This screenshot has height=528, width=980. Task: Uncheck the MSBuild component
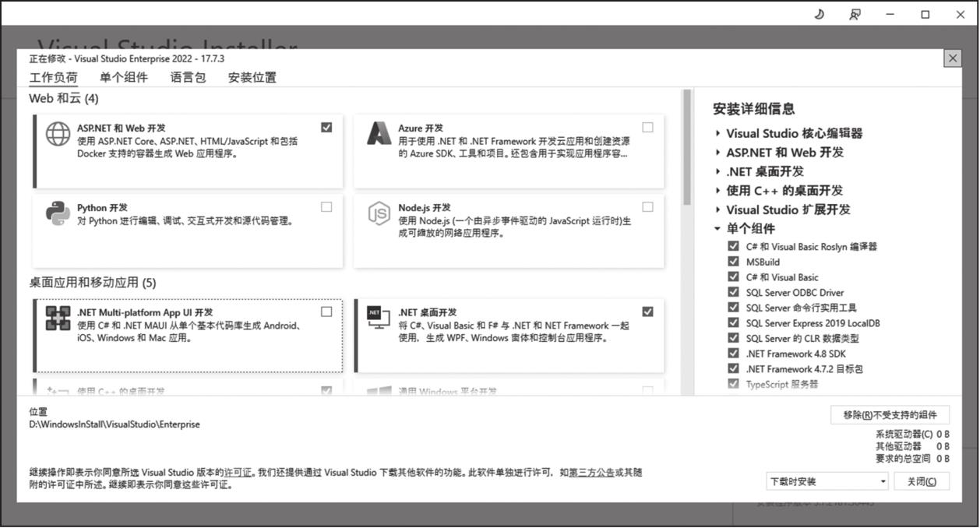(x=733, y=262)
